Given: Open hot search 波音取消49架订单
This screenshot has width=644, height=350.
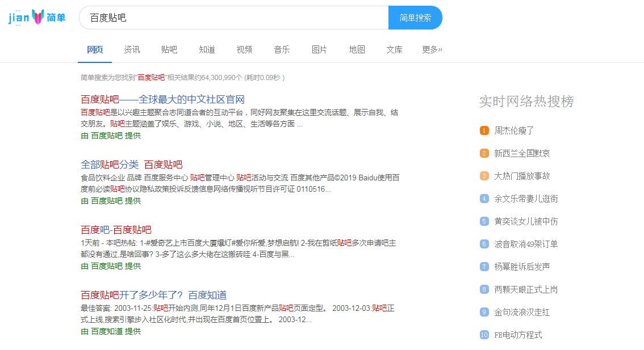Looking at the screenshot, I should (x=526, y=244).
